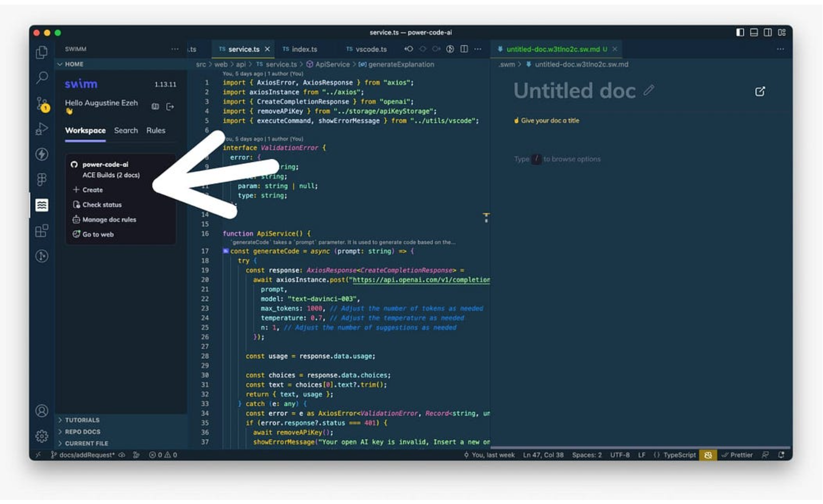This screenshot has width=823, height=504.
Task: Click Go to web
Action: tap(93, 234)
